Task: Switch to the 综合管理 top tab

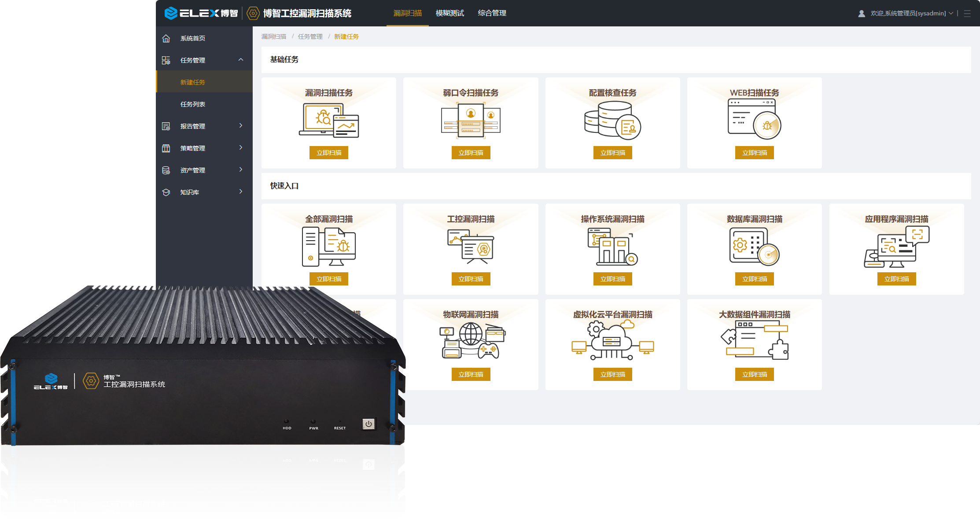Action: click(492, 13)
